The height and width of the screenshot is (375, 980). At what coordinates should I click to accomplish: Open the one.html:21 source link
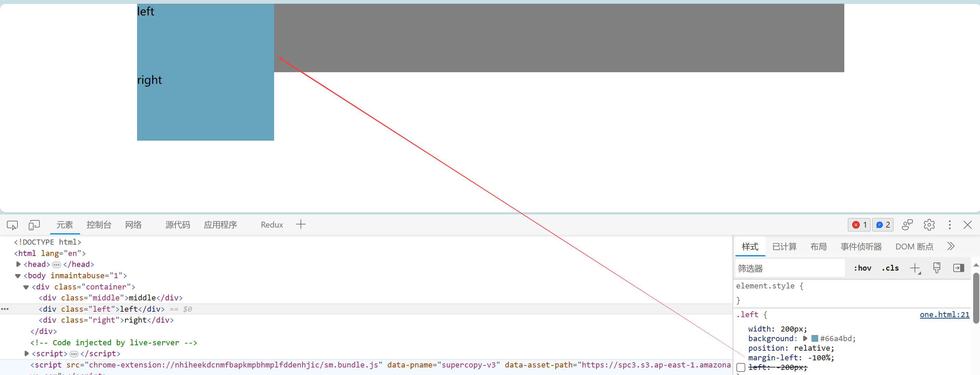coord(944,314)
